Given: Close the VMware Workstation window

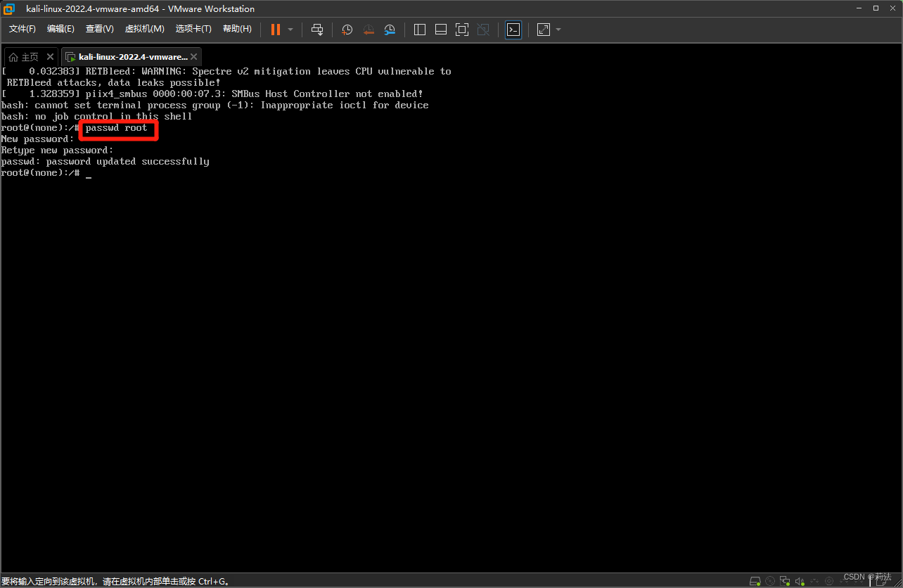Looking at the screenshot, I should pyautogui.click(x=893, y=8).
